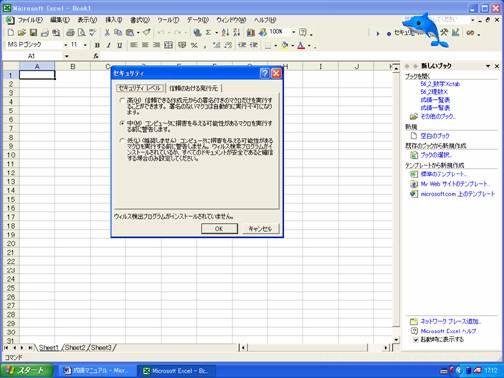
Task: Click キャンセル (Cancel) in the Security dialog
Action: (260, 229)
